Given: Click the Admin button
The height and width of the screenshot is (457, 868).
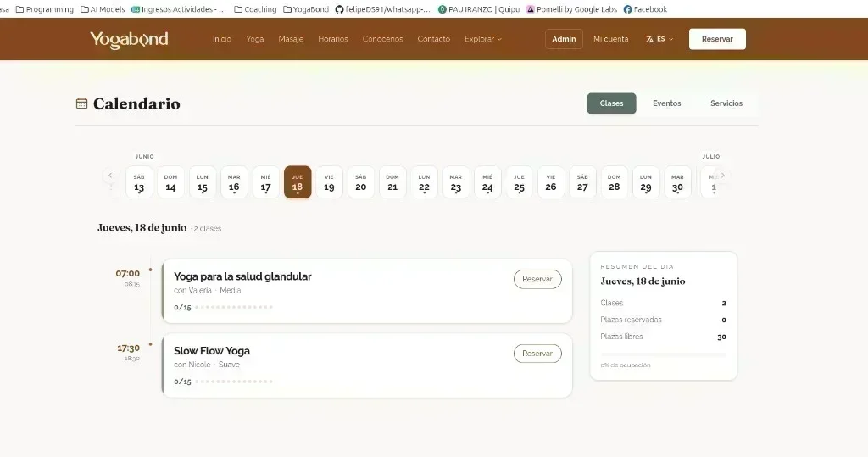Looking at the screenshot, I should click(x=564, y=39).
